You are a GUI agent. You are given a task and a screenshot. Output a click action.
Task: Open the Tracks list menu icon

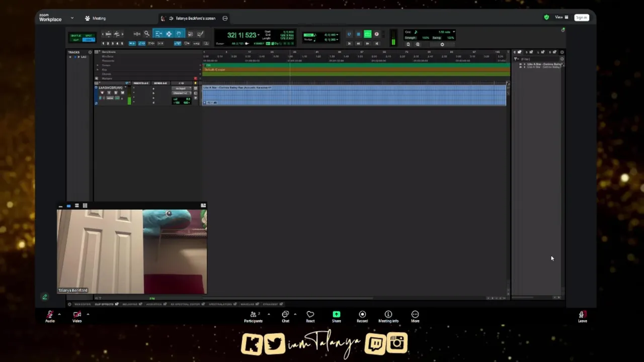click(90, 52)
